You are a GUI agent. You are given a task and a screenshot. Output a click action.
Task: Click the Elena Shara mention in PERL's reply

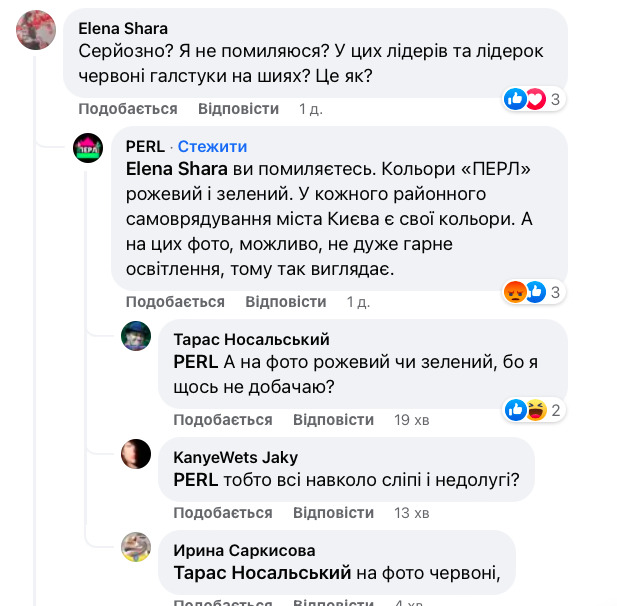tap(176, 169)
